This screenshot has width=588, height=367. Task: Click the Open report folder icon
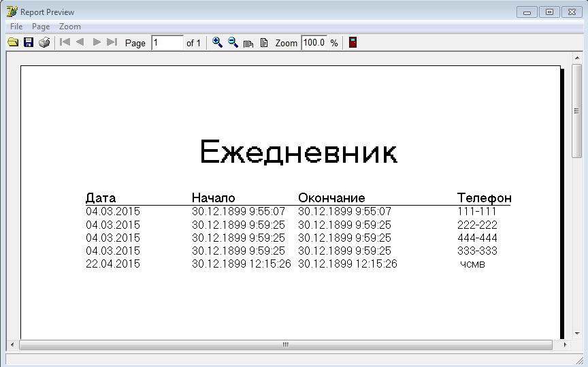tap(13, 42)
